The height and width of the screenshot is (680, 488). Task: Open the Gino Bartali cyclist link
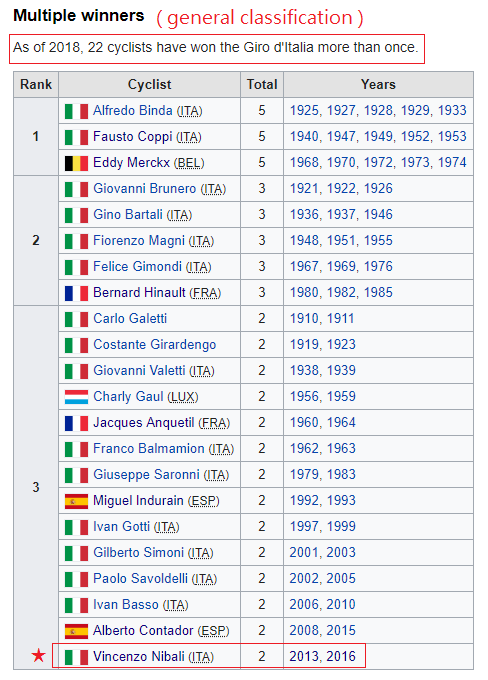click(x=128, y=215)
